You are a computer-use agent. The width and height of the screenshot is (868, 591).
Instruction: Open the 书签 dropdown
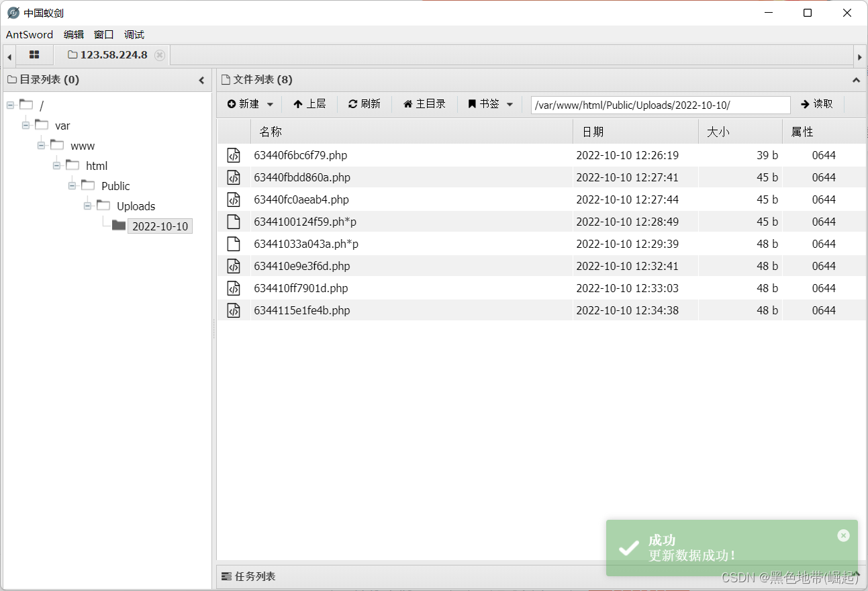coord(491,104)
